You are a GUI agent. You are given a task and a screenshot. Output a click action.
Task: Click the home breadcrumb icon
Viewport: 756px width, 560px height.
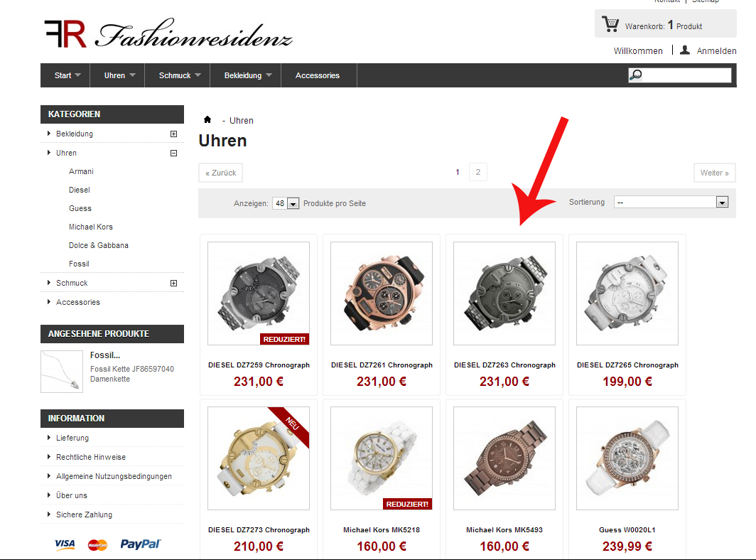[207, 119]
